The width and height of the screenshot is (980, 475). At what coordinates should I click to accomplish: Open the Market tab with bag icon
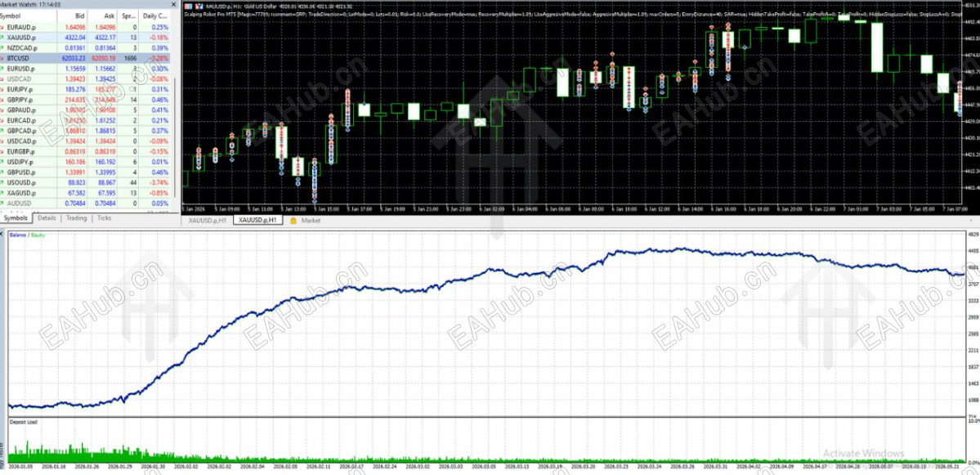[305, 221]
